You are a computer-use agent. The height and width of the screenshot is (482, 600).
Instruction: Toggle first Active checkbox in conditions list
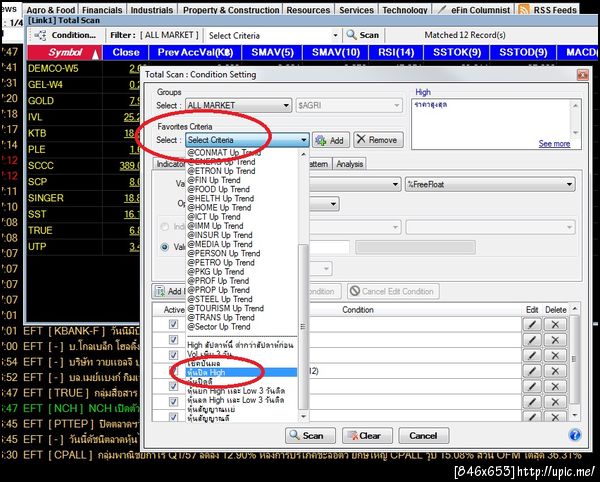(x=173, y=324)
